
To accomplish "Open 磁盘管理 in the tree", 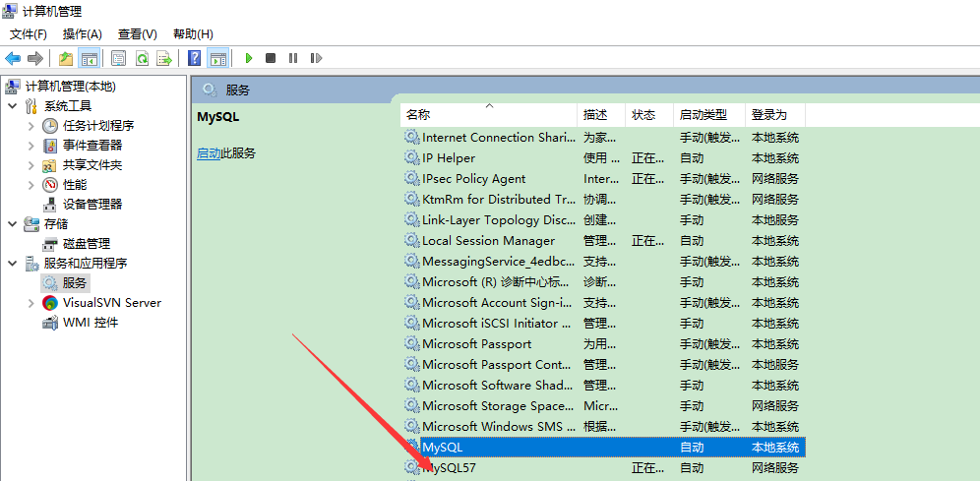I will pos(87,244).
